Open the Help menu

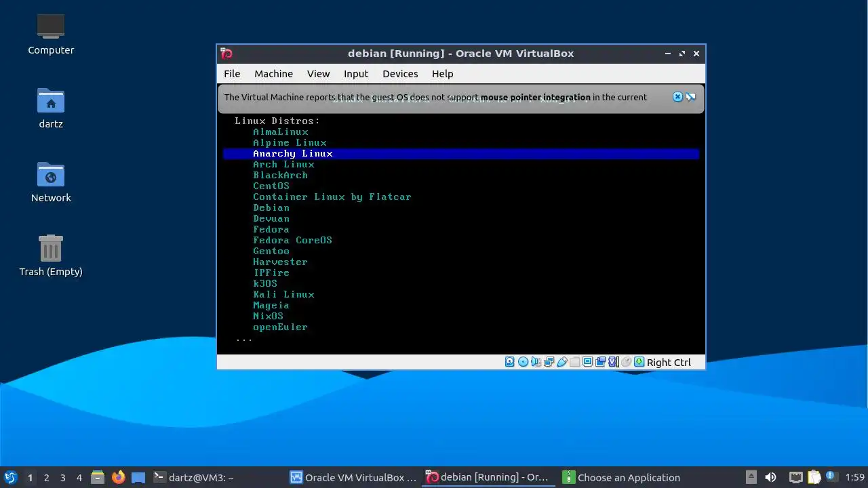[442, 74]
